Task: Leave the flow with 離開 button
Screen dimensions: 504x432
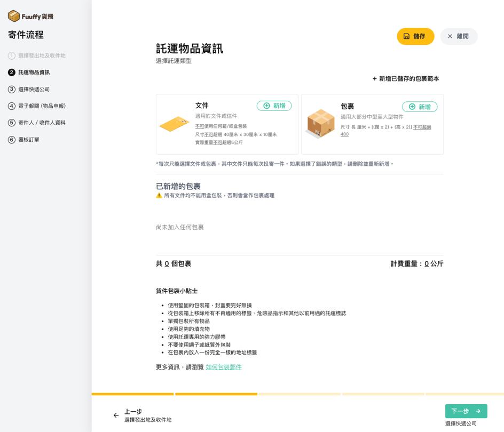Action: (458, 36)
